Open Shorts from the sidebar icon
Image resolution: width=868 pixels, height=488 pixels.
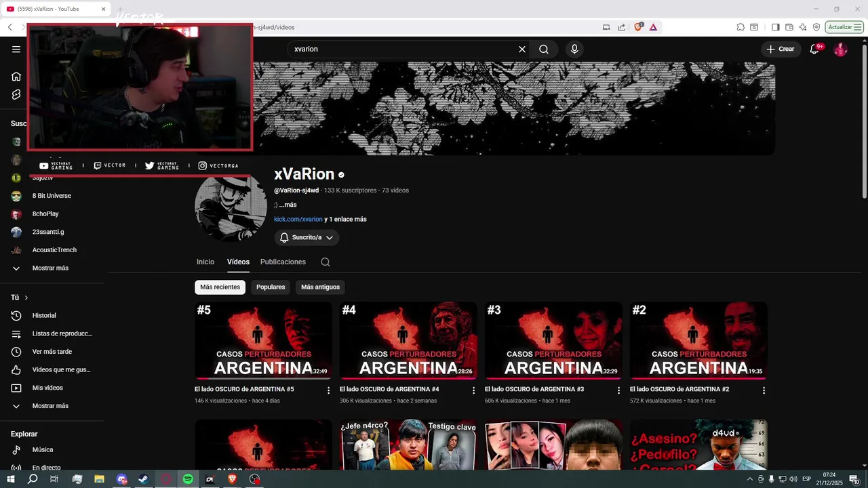(16, 94)
